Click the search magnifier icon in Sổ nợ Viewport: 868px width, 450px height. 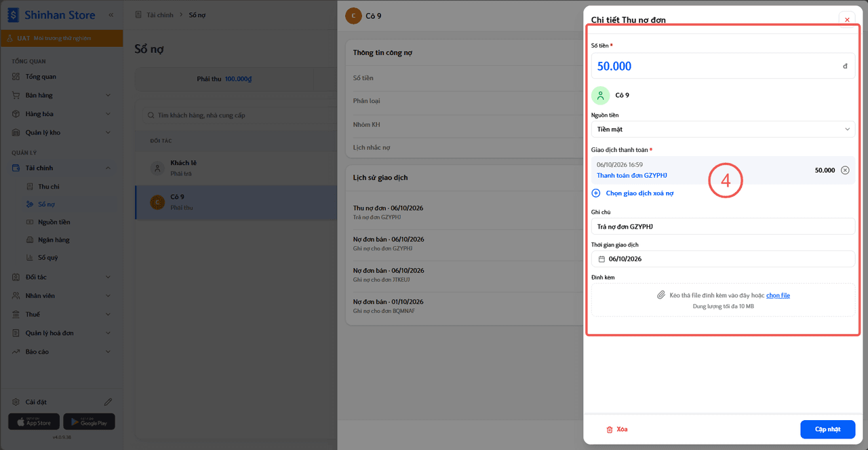pyautogui.click(x=151, y=115)
